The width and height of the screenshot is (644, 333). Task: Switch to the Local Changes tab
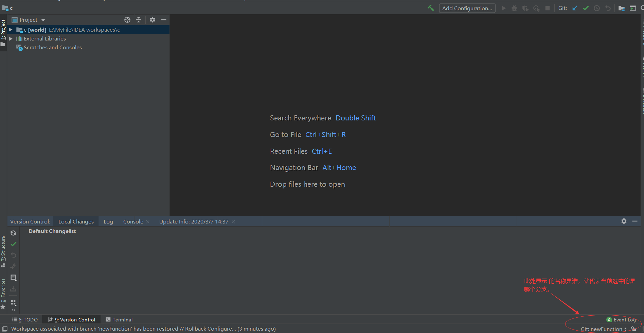click(76, 222)
